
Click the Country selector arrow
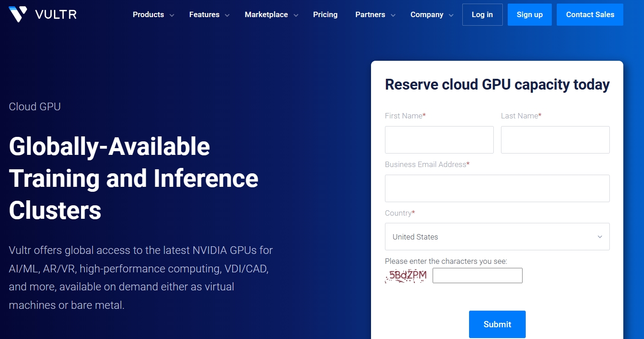pos(599,236)
